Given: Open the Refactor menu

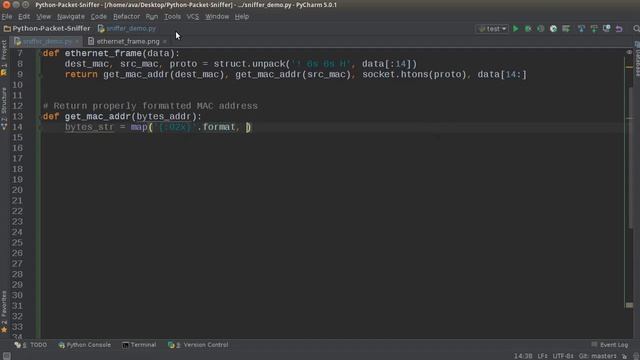Looking at the screenshot, I should point(126,17).
